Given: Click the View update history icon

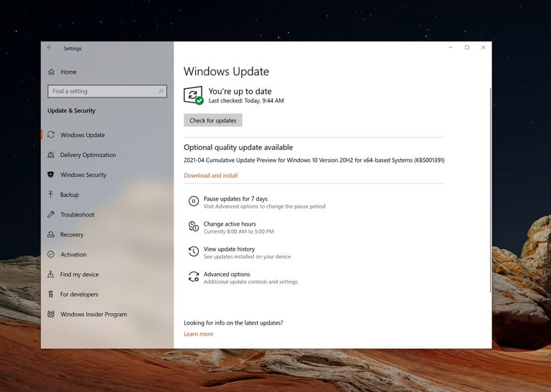Looking at the screenshot, I should pos(194,252).
